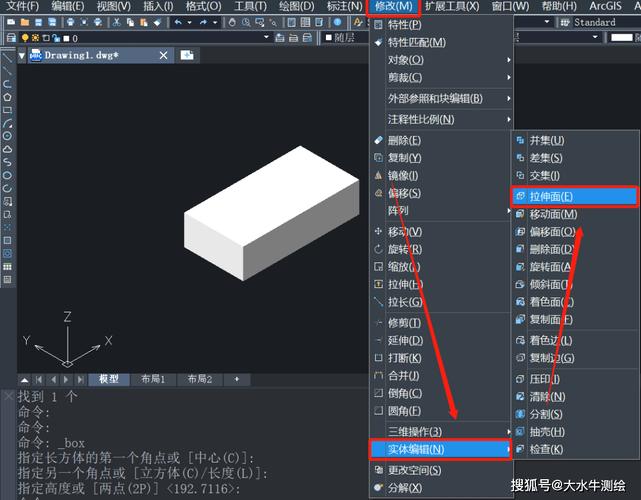Click the Paste icon in toolbar
This screenshot has height=500, width=641.
click(x=143, y=22)
